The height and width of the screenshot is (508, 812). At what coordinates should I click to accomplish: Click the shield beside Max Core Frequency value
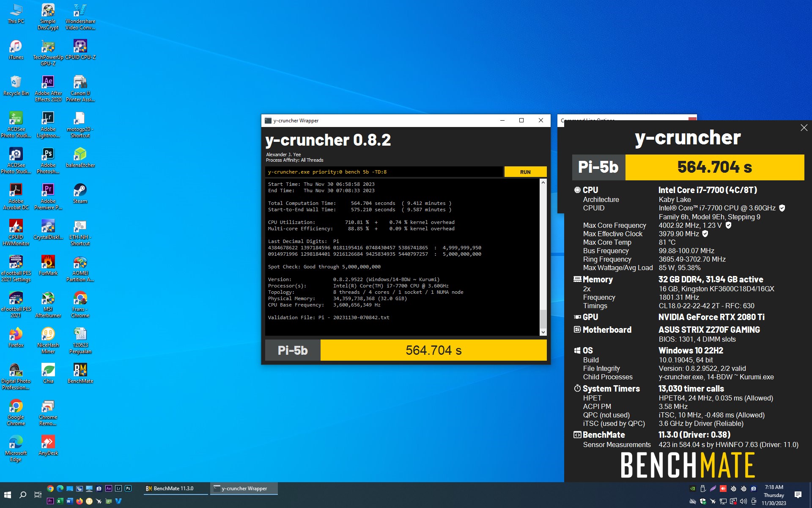point(728,225)
